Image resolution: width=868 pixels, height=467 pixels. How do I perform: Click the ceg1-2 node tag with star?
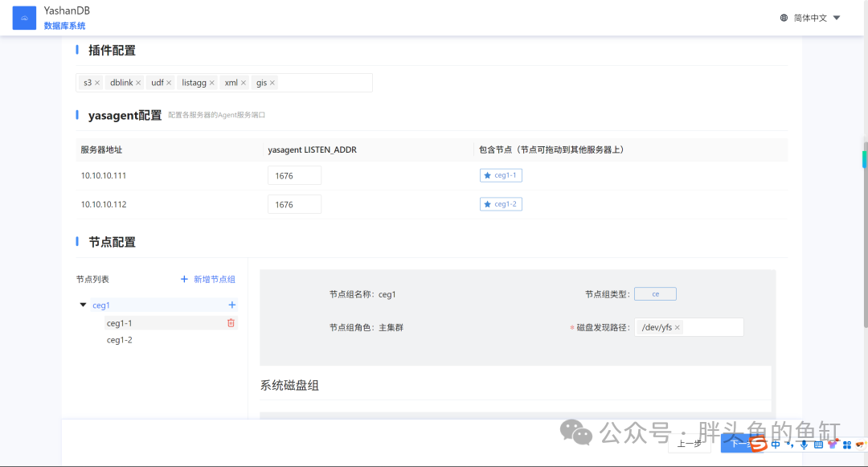tap(501, 204)
